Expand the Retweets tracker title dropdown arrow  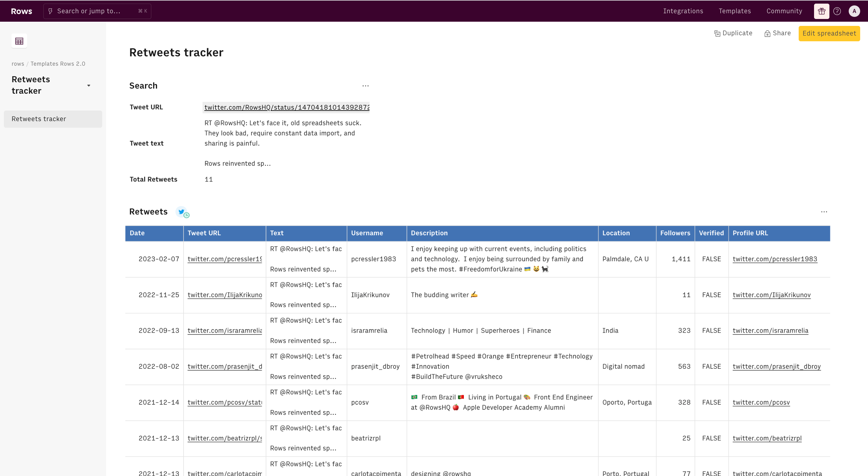(x=89, y=85)
